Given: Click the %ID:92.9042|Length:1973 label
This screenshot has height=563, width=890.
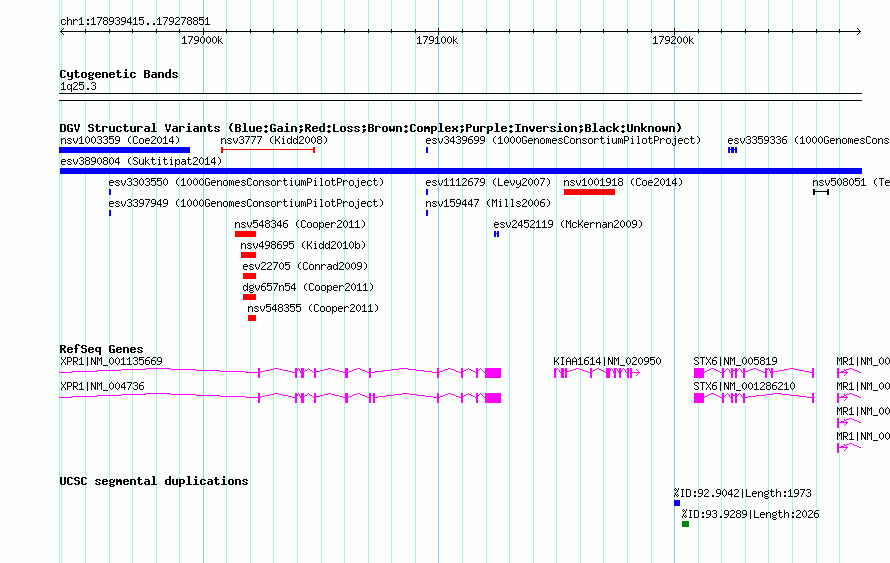Looking at the screenshot, I should click(742, 493).
